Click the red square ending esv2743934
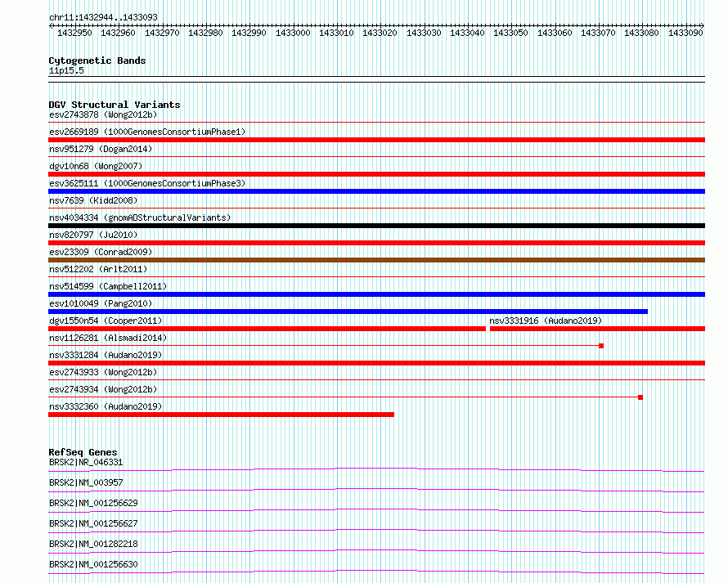 pos(640,397)
